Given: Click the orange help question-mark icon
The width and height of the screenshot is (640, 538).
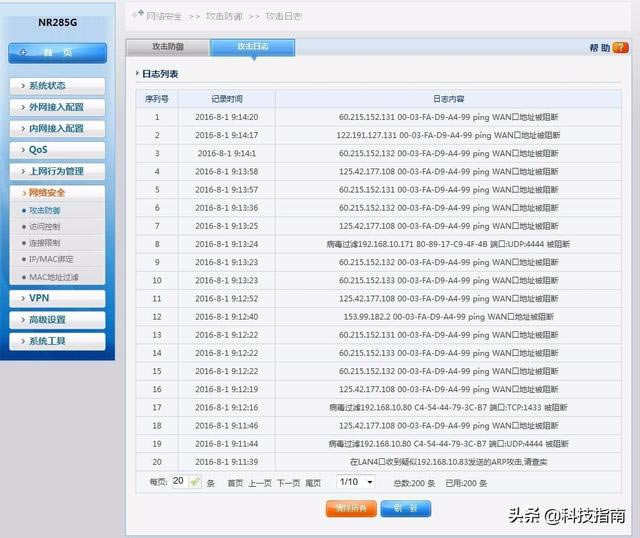Looking at the screenshot, I should (x=620, y=47).
